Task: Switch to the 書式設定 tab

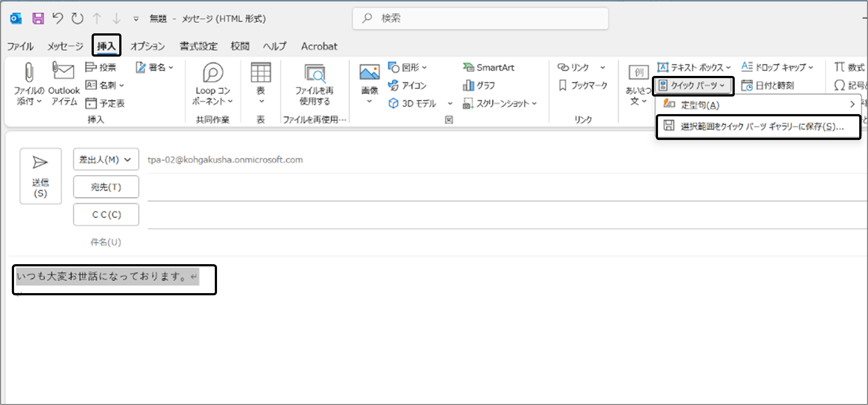Action: [x=199, y=46]
